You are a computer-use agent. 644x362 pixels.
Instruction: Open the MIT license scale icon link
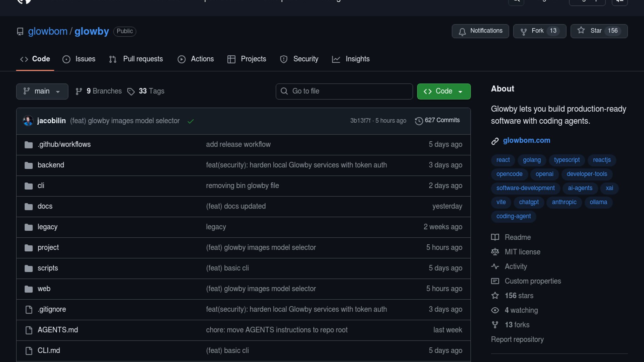click(495, 252)
